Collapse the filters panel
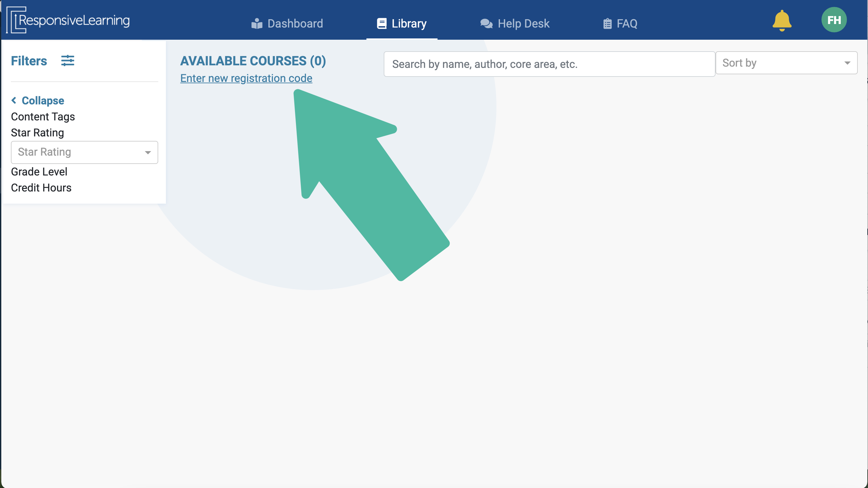This screenshot has height=488, width=868. pos(43,100)
